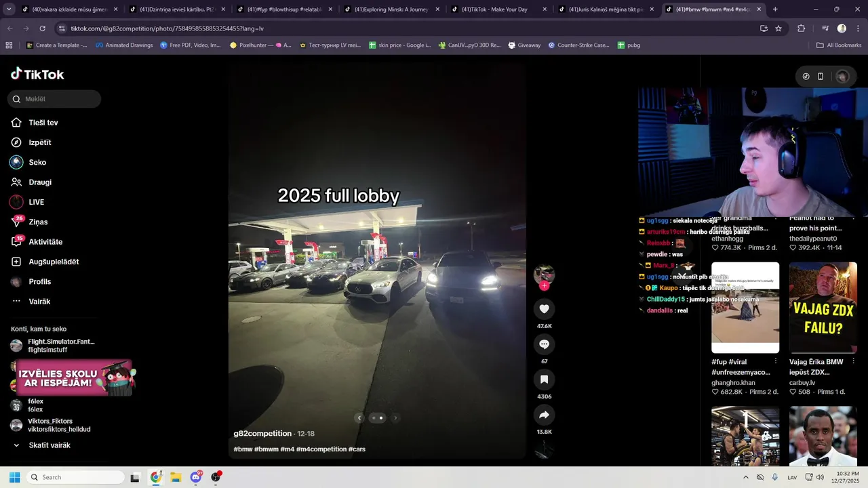Screen dimensions: 868x488
Task: Click the TikTok logo in the sidebar
Action: [37, 75]
